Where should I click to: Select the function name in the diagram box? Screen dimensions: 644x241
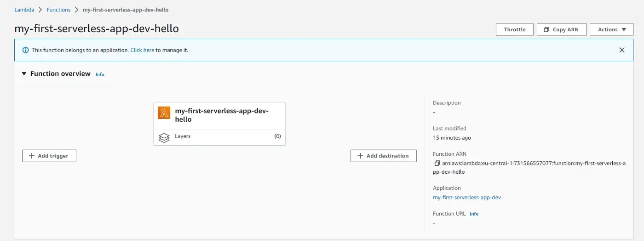(x=221, y=115)
